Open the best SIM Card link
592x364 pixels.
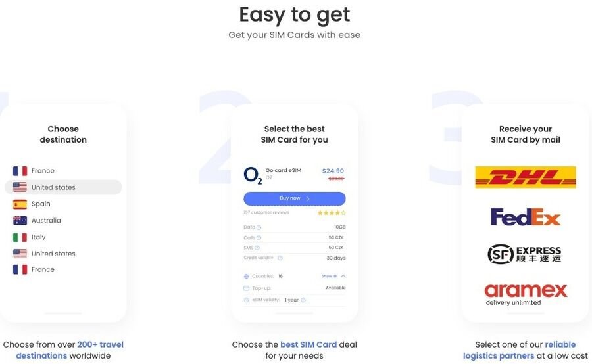[308, 344]
